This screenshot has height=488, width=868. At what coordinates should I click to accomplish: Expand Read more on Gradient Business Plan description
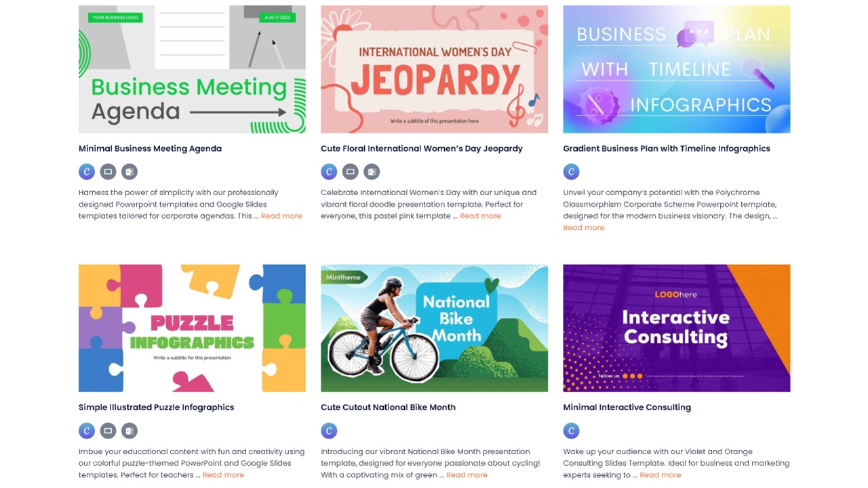pyautogui.click(x=584, y=228)
